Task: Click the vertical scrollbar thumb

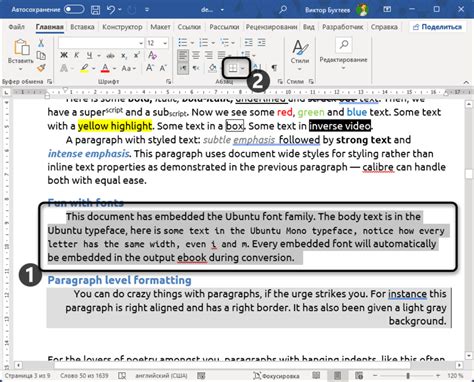Action: pos(469,174)
